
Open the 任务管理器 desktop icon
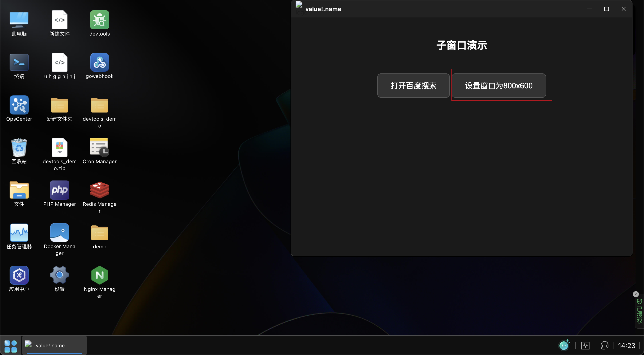pyautogui.click(x=19, y=233)
